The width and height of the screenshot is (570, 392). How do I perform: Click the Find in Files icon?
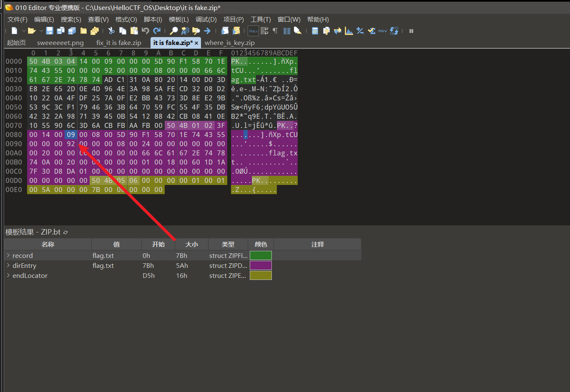pyautogui.click(x=196, y=31)
